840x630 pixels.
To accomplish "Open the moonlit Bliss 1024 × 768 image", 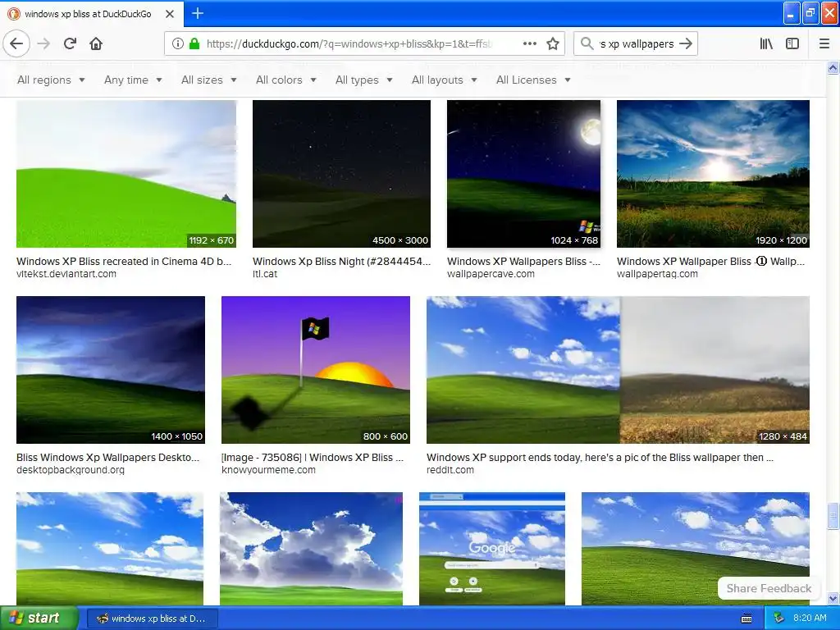I will click(x=523, y=174).
